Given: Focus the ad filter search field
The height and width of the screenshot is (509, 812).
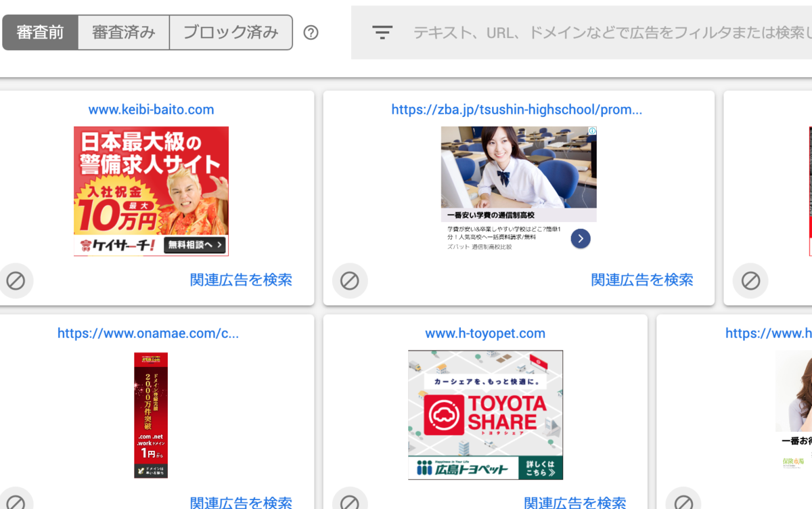Looking at the screenshot, I should (612, 32).
